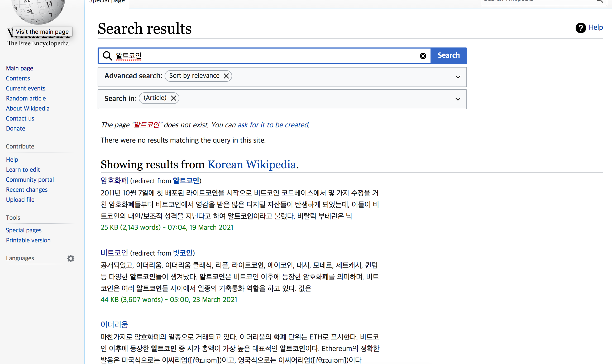Open a Random article

[x=26, y=98]
